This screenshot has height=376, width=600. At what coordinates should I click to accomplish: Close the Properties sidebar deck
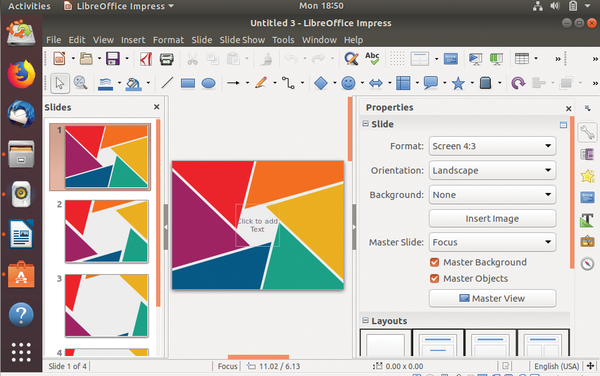click(x=569, y=109)
